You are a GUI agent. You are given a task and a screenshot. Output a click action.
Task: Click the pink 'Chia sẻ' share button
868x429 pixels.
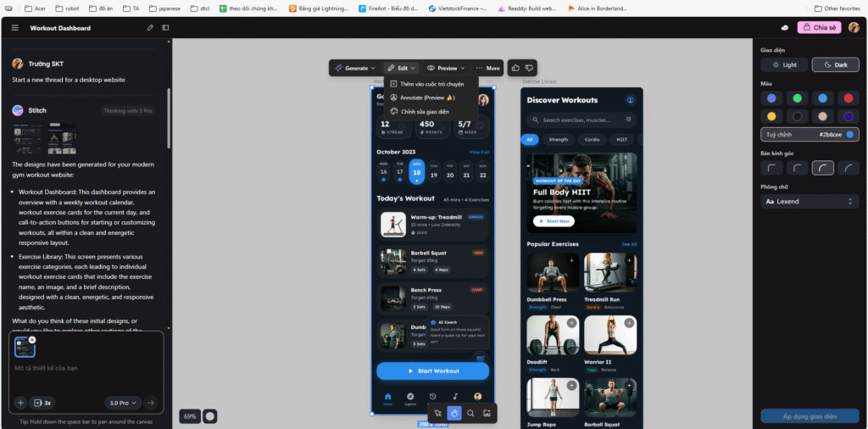coord(819,27)
